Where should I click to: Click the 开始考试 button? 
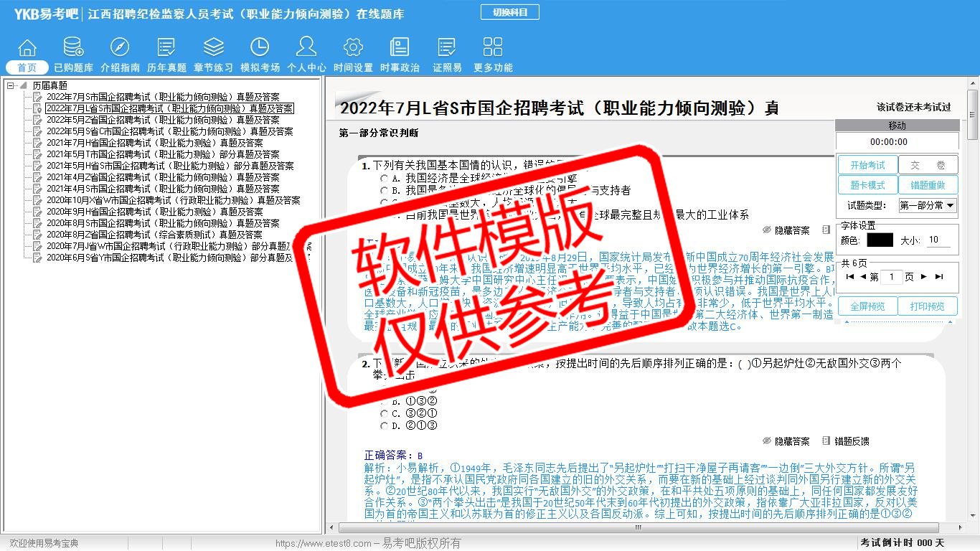tap(867, 165)
